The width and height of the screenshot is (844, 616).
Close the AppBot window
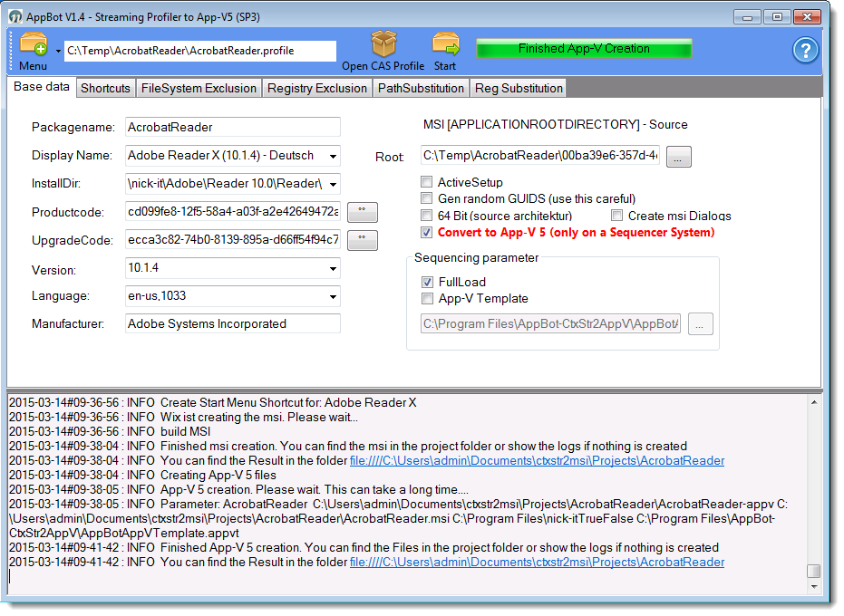tap(807, 17)
